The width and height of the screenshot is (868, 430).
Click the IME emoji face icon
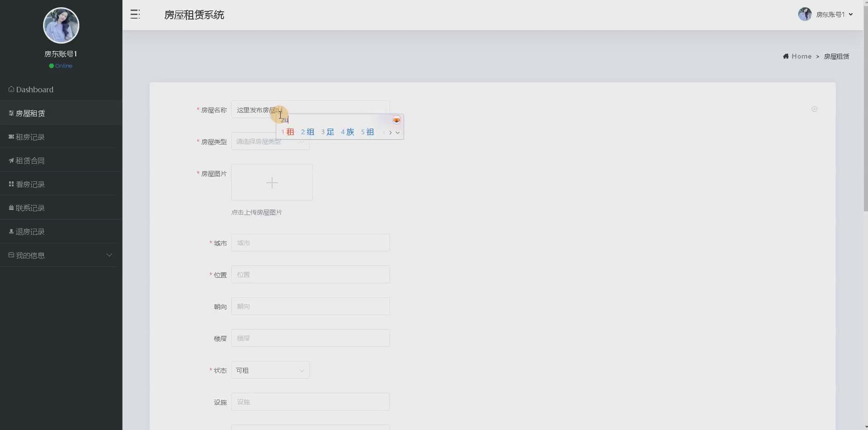point(396,120)
